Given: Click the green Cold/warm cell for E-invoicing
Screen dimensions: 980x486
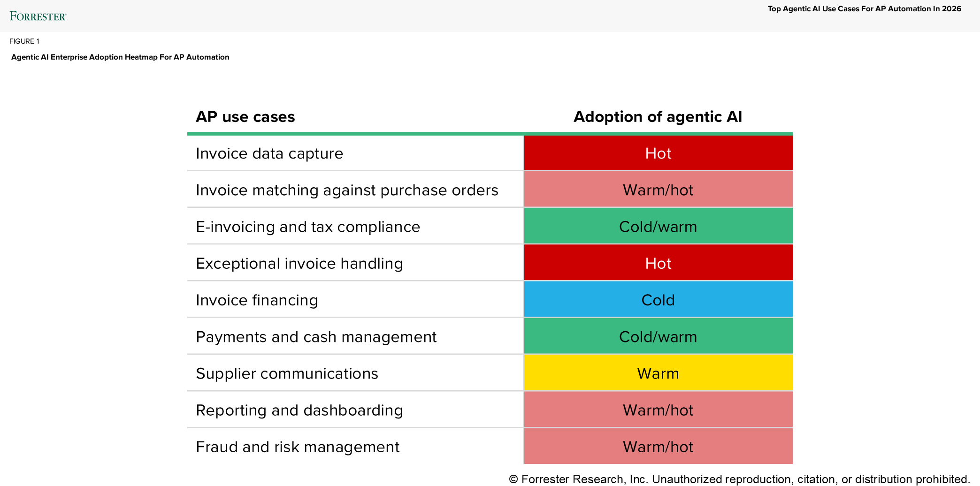Looking at the screenshot, I should 658,227.
